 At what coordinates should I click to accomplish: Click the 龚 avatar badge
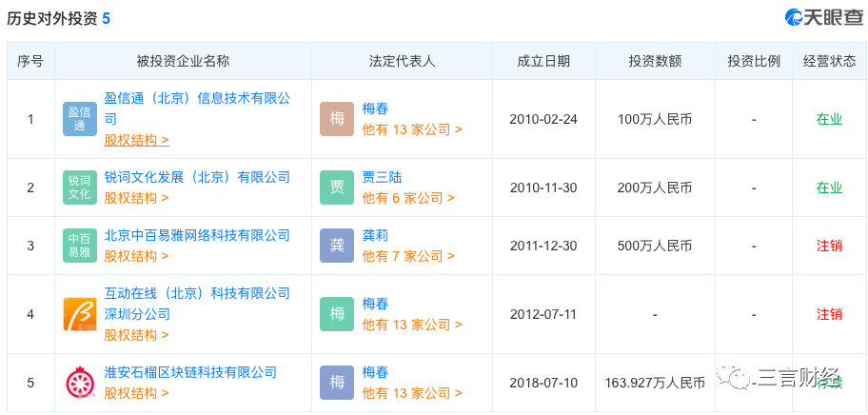(x=337, y=246)
